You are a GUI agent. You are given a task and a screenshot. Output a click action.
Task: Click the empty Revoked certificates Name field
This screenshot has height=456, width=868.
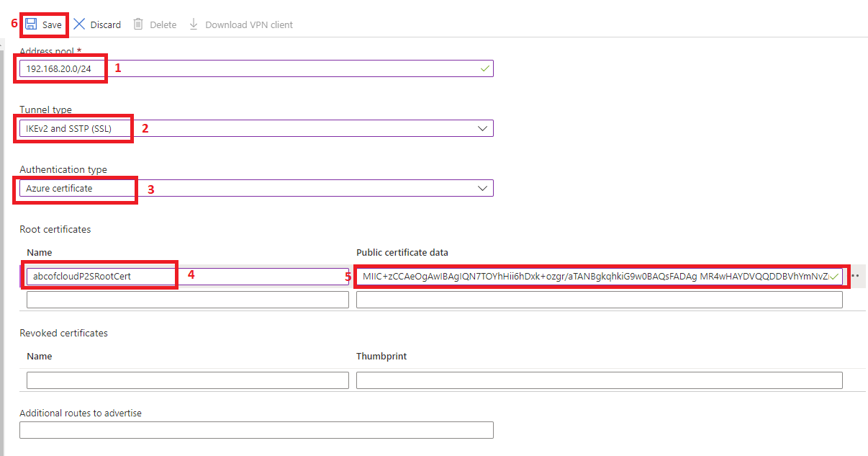(187, 380)
